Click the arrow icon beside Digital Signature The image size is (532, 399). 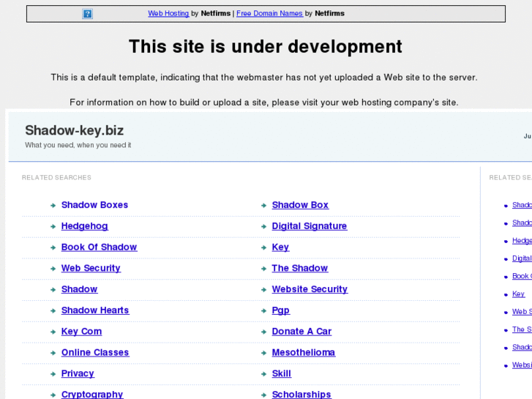263,226
